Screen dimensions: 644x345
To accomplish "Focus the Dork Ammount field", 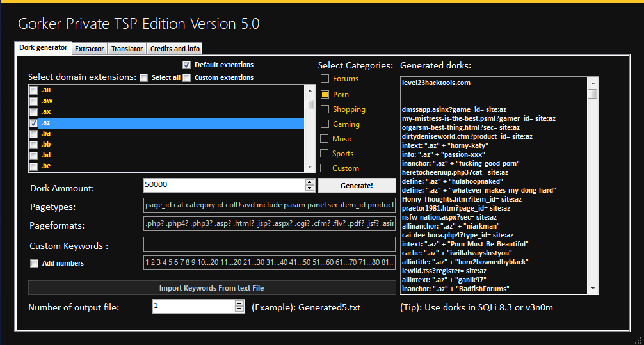I will click(x=224, y=185).
